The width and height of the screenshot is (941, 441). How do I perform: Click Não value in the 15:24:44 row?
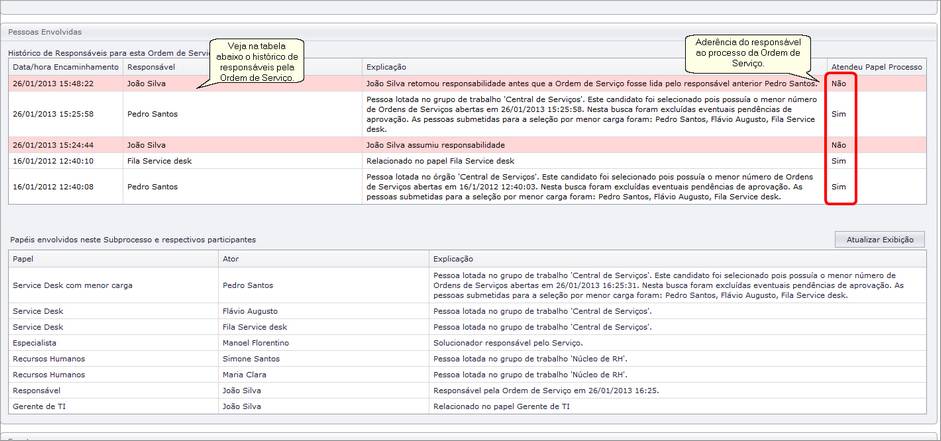coord(839,145)
